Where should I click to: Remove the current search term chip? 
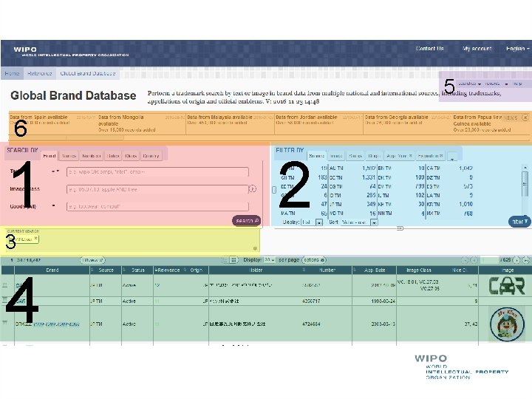(x=36, y=239)
